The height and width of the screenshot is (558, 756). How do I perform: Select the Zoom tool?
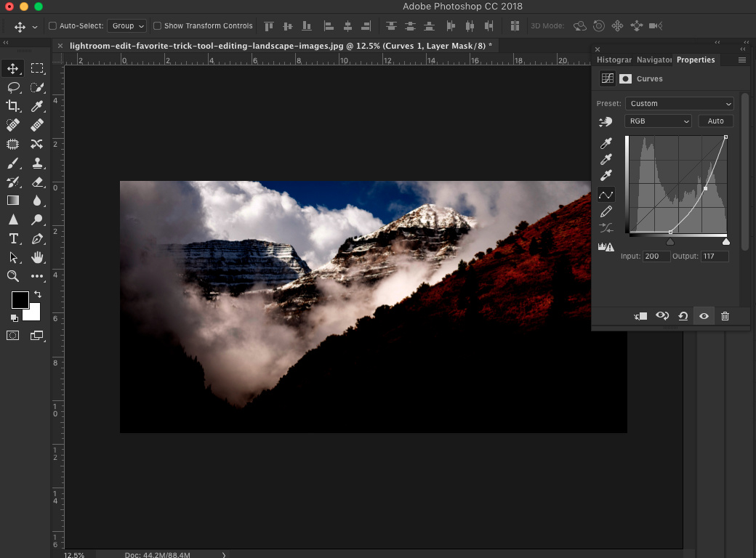[13, 276]
